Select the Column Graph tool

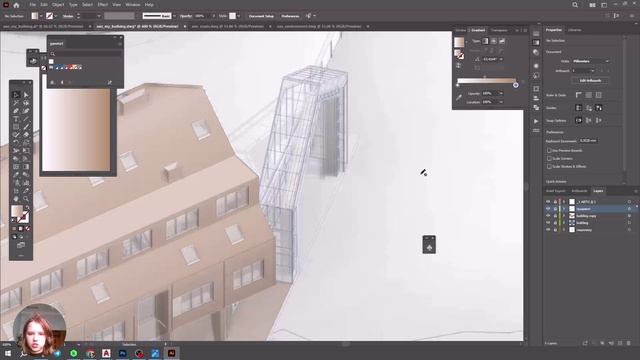[x=26, y=183]
